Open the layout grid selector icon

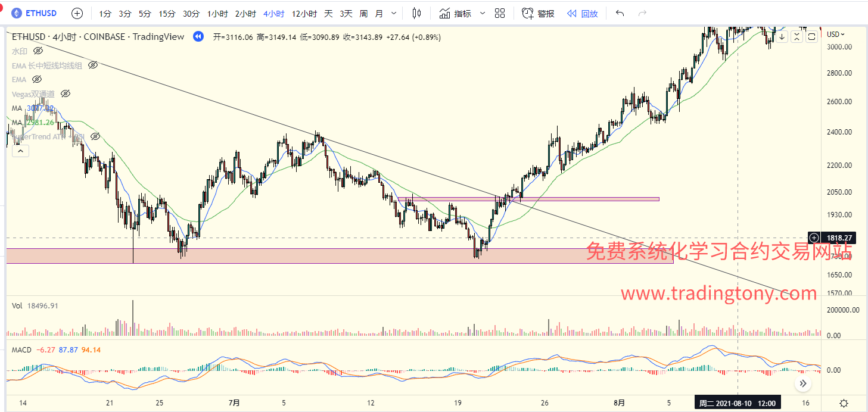[500, 13]
